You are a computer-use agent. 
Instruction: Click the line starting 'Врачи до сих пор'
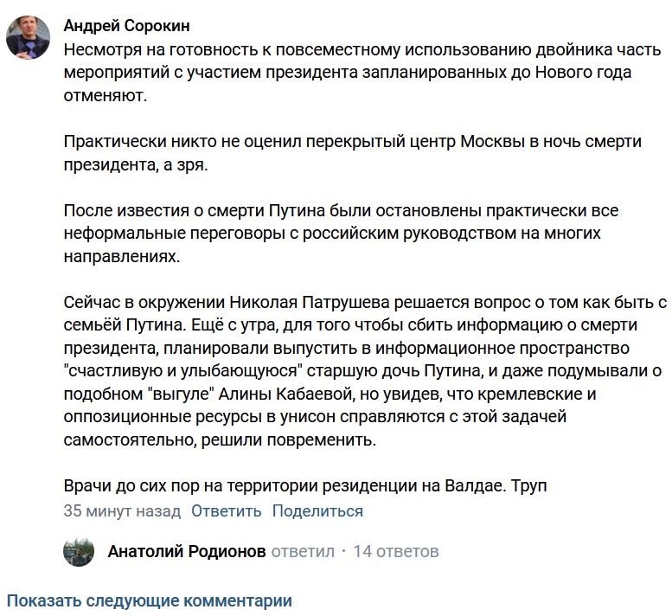click(x=305, y=485)
